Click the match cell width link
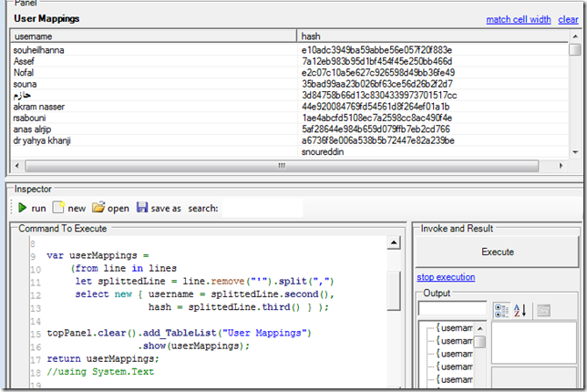This screenshot has height=392, width=587. pos(518,19)
